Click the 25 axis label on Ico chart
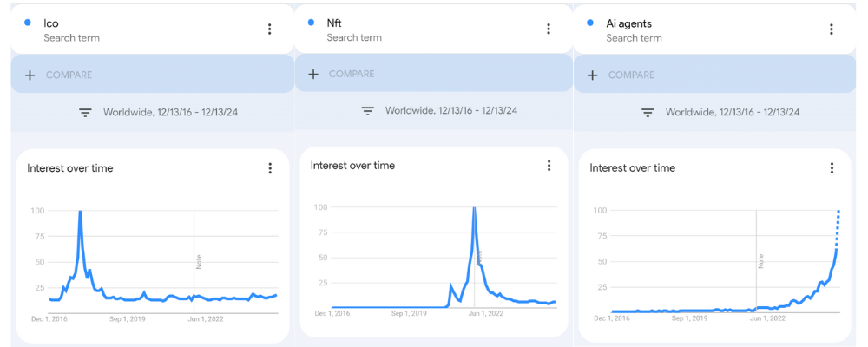The height and width of the screenshot is (347, 868). pos(40,287)
